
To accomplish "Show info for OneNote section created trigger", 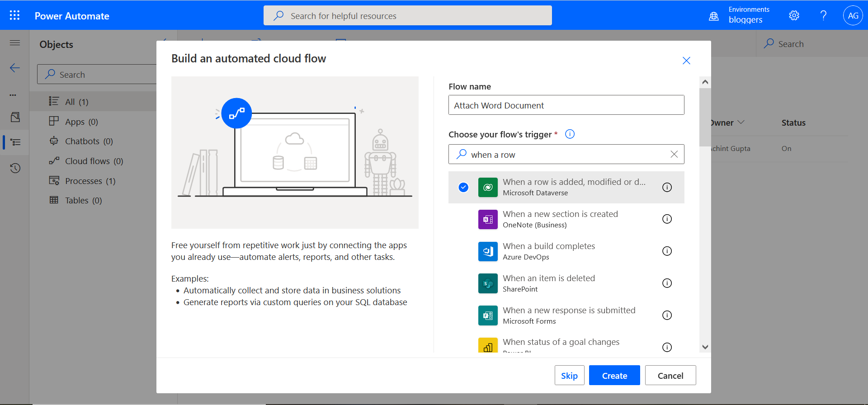I will tap(667, 219).
